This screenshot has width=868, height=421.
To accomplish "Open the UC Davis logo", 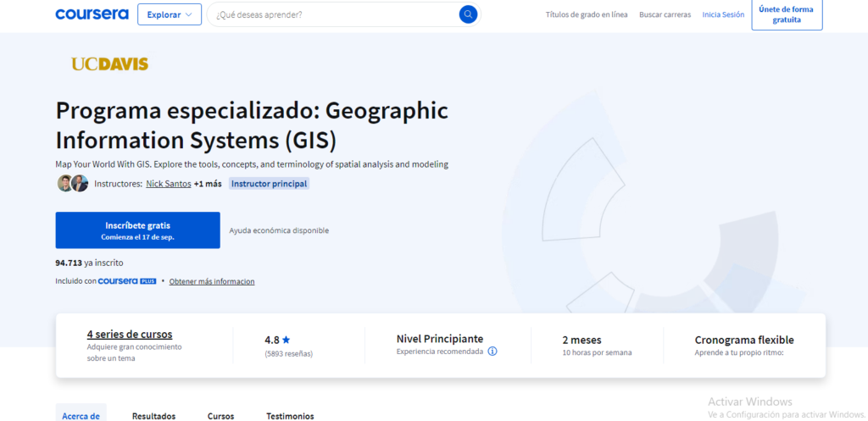I will tap(110, 64).
